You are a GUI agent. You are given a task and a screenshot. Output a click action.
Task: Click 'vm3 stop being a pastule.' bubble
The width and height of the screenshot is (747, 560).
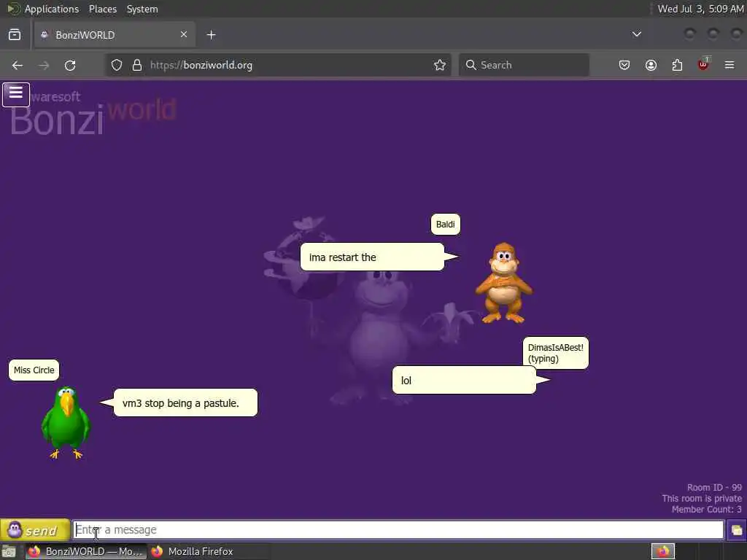(x=185, y=402)
